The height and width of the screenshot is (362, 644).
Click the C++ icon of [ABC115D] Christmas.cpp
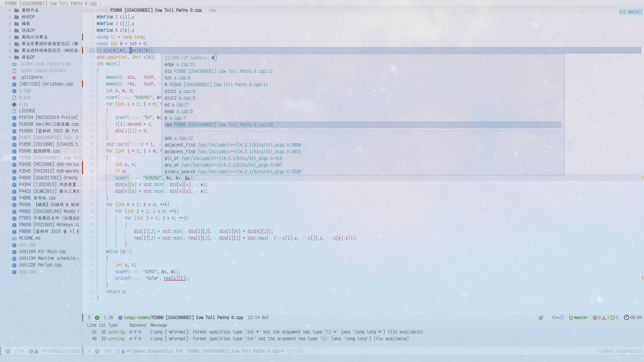click(x=14, y=84)
